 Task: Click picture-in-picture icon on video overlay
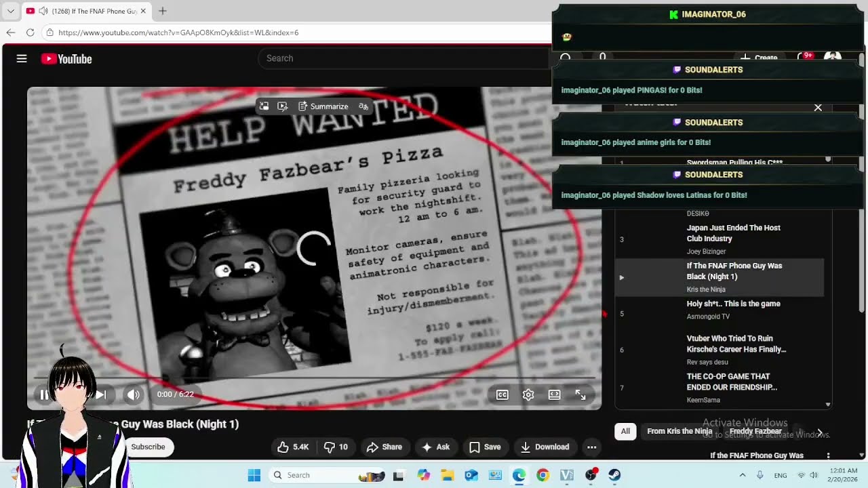264,106
